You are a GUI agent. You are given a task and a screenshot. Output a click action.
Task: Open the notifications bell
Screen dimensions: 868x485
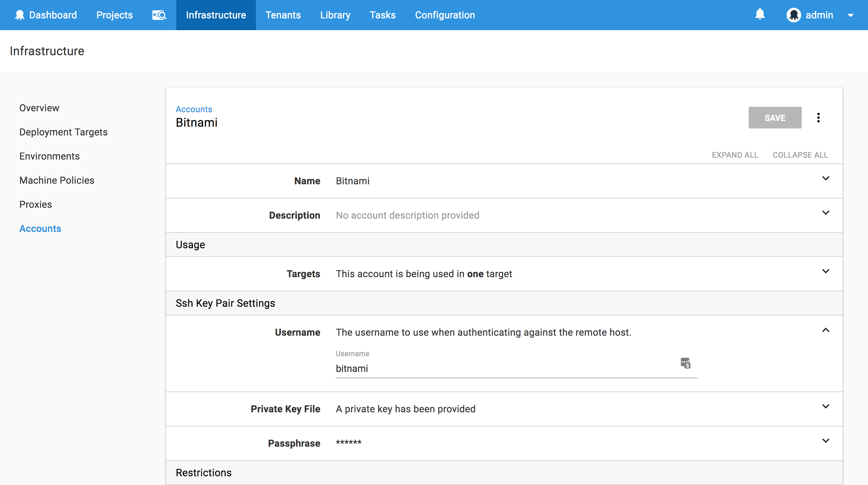pyautogui.click(x=759, y=14)
